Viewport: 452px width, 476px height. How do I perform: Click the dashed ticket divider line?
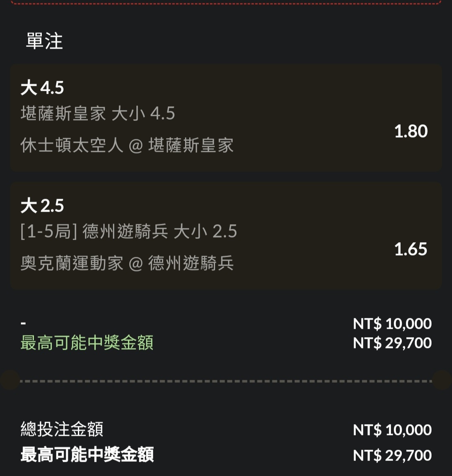pyautogui.click(x=226, y=381)
